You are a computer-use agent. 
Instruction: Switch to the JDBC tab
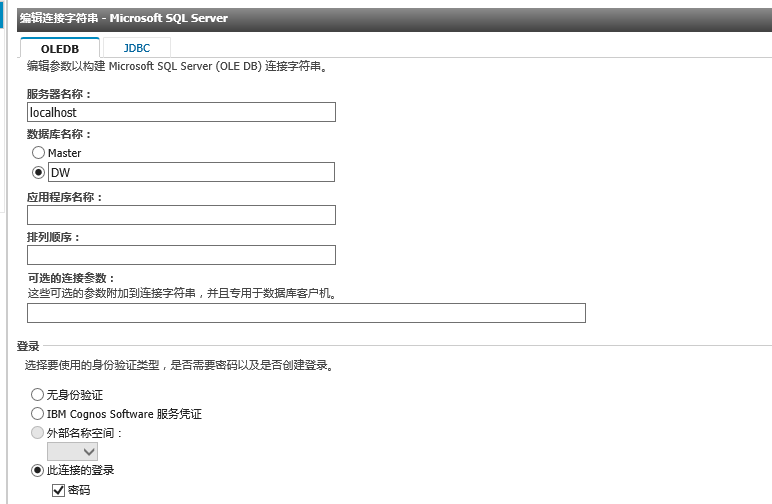[136, 48]
